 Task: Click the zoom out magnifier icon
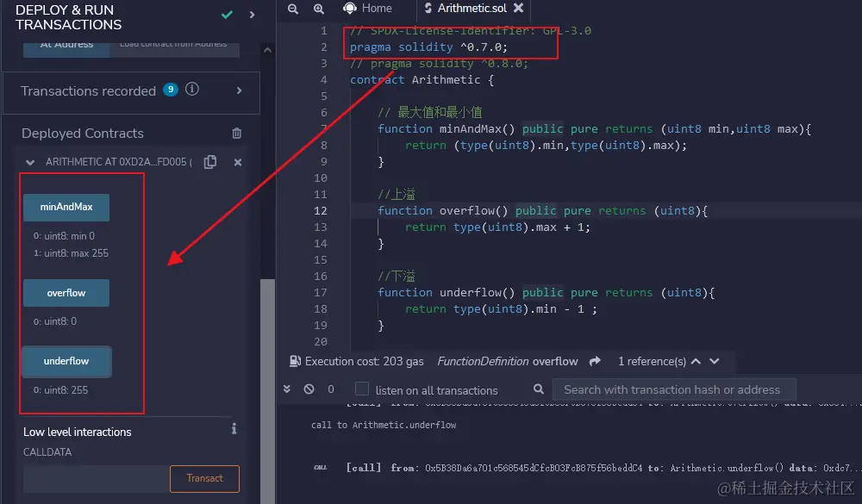(x=293, y=9)
